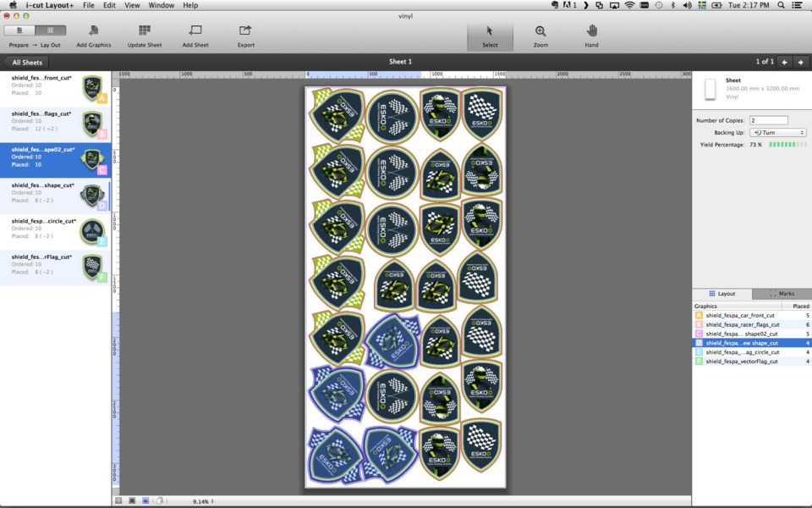Viewport: 812px width, 508px height.
Task: Click the orange A swatch in Graphics list
Action: point(699,315)
